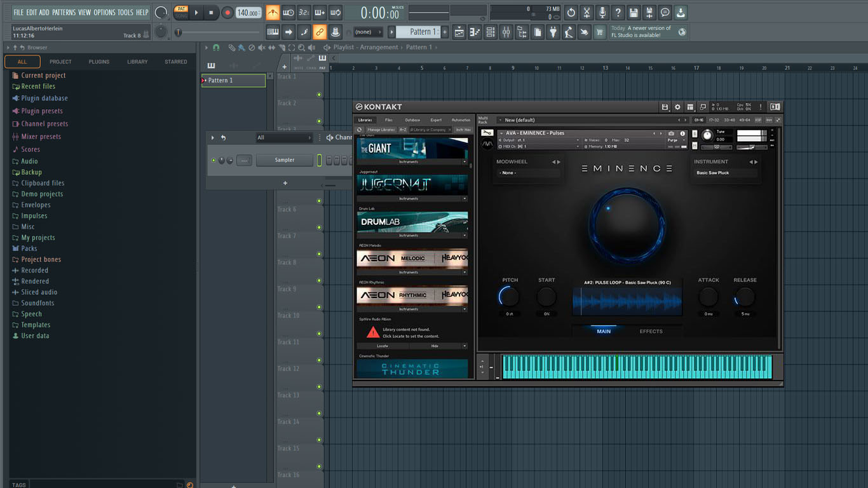Open Kontakt settings gear icon
Image resolution: width=868 pixels, height=488 pixels.
click(x=677, y=107)
